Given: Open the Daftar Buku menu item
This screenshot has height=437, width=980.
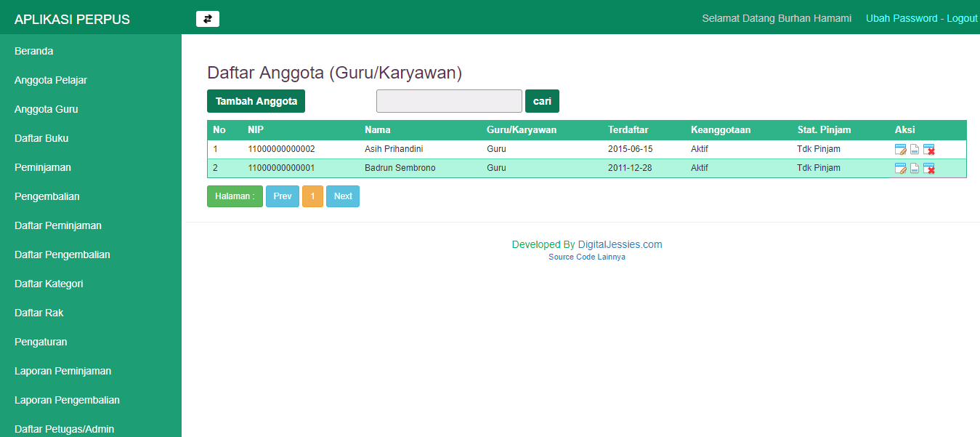Looking at the screenshot, I should (41, 138).
